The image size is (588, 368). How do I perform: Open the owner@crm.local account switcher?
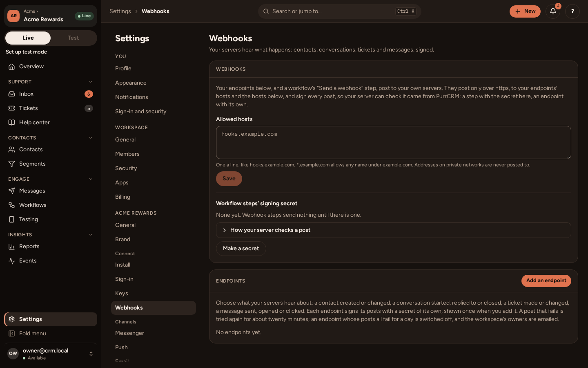(51, 354)
